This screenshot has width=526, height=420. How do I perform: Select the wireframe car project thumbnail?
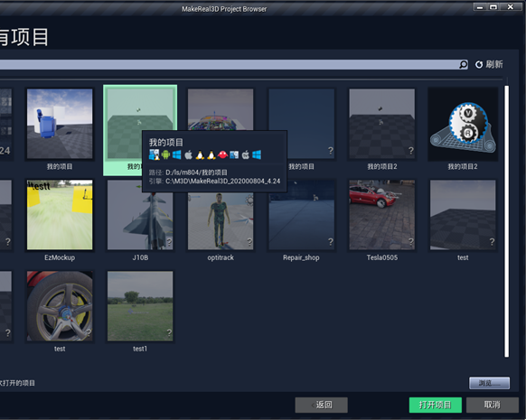coord(221,109)
